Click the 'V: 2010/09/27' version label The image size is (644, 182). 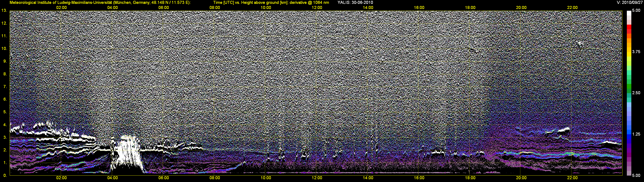click(x=629, y=3)
